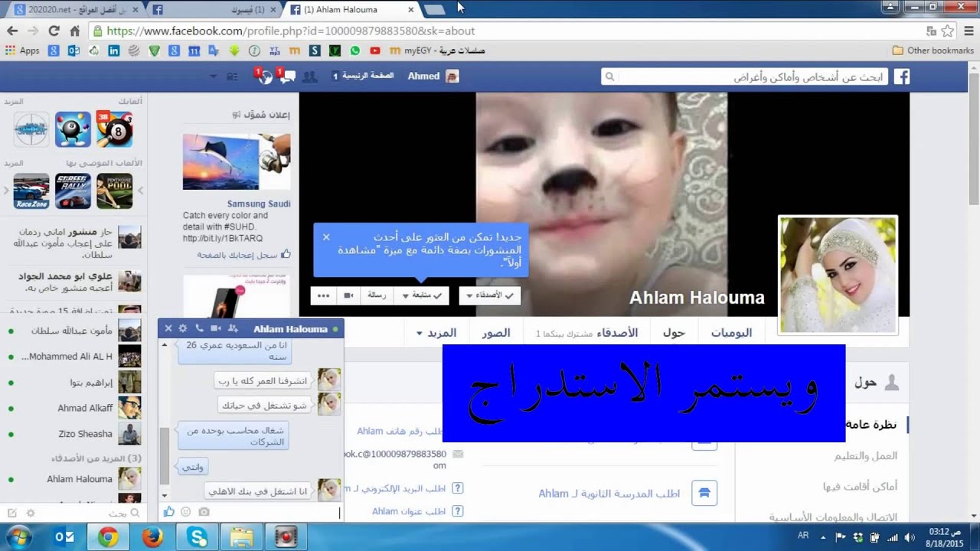Dismiss the blue 'see first' tooltip

coord(326,237)
